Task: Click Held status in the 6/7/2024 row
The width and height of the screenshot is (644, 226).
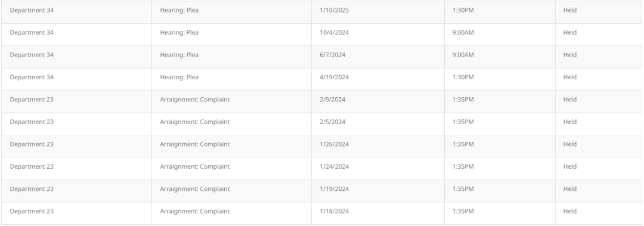Action: (x=569, y=55)
